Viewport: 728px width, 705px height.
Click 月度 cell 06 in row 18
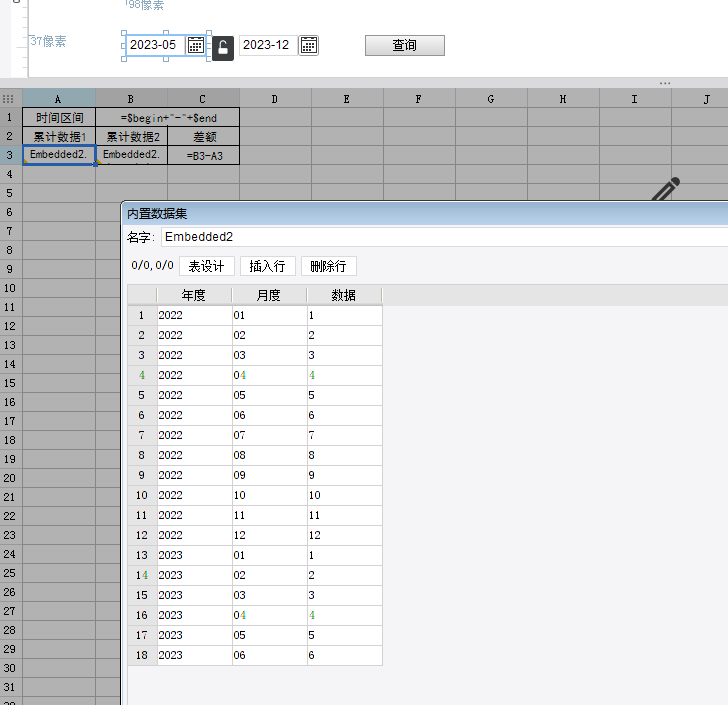coord(270,655)
